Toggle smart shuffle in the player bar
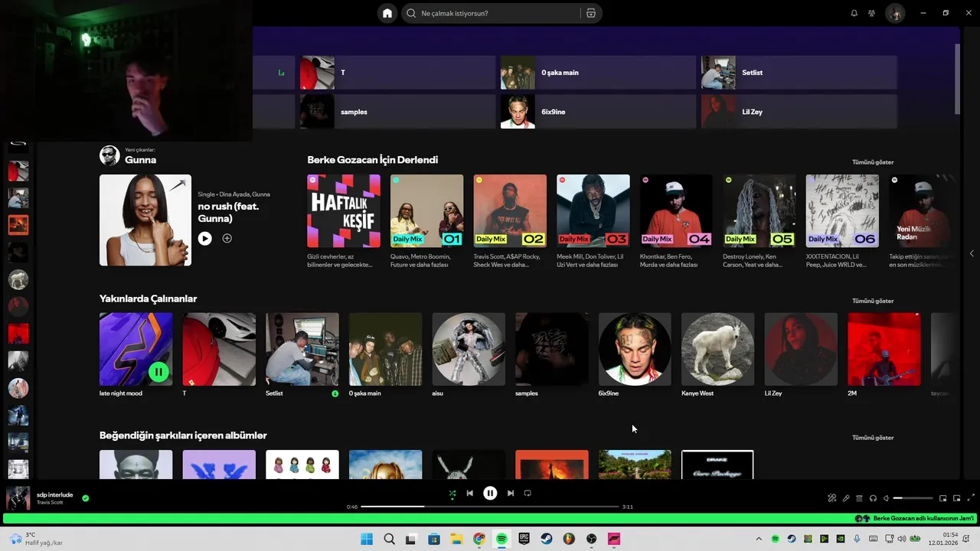 pyautogui.click(x=452, y=494)
